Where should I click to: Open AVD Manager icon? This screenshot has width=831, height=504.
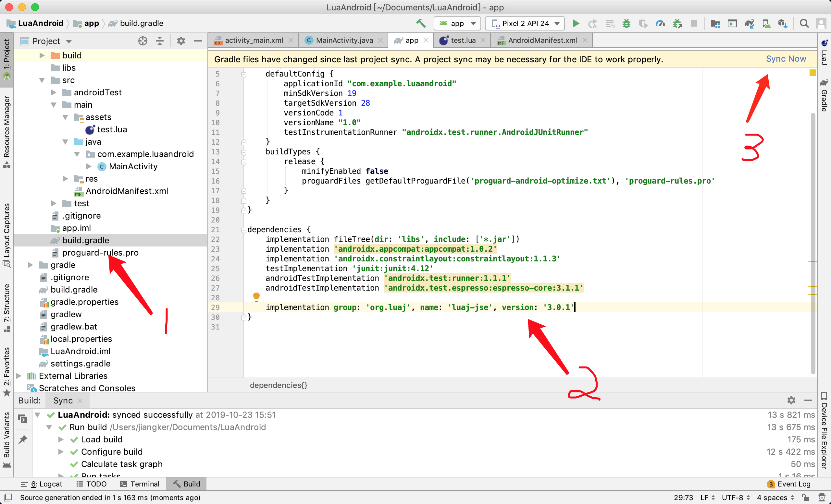[766, 23]
